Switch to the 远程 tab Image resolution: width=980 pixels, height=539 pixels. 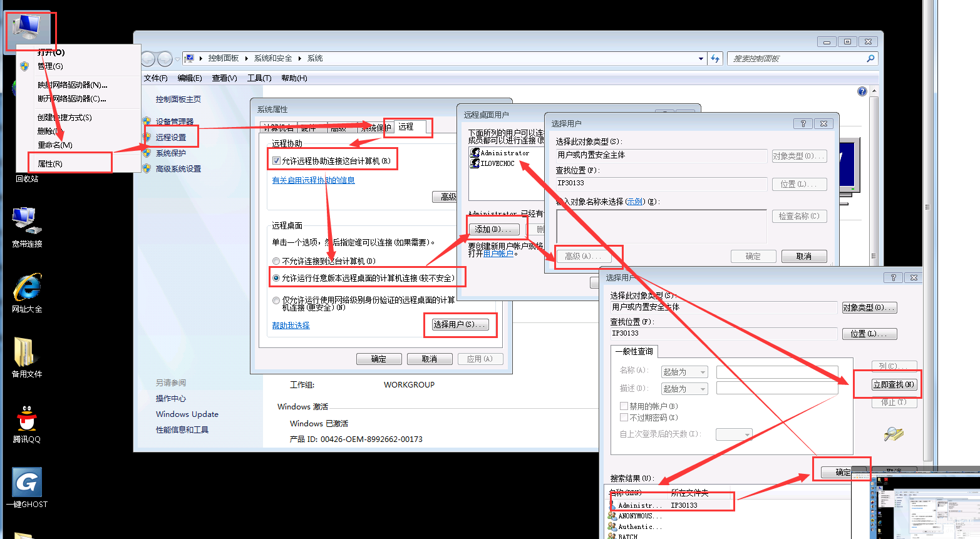tap(406, 126)
